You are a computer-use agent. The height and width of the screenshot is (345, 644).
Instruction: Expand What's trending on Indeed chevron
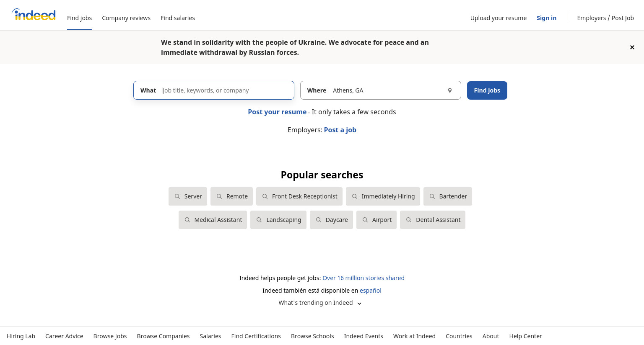point(359,303)
